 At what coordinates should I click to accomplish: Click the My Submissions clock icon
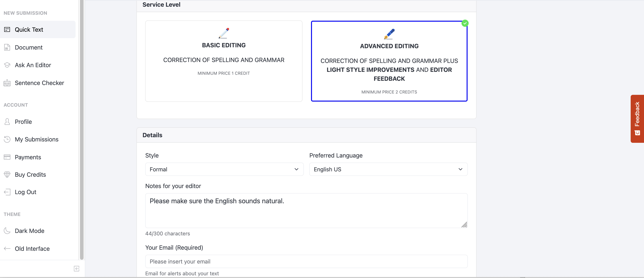click(x=7, y=139)
